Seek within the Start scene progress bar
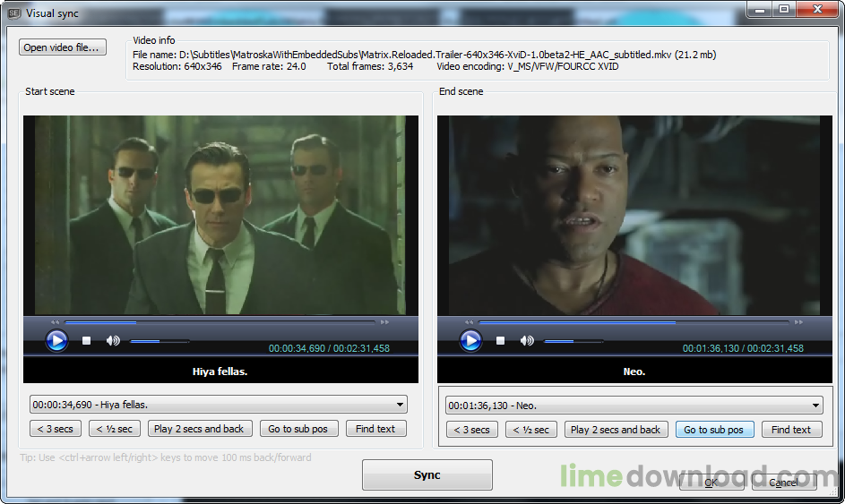 coord(220,322)
